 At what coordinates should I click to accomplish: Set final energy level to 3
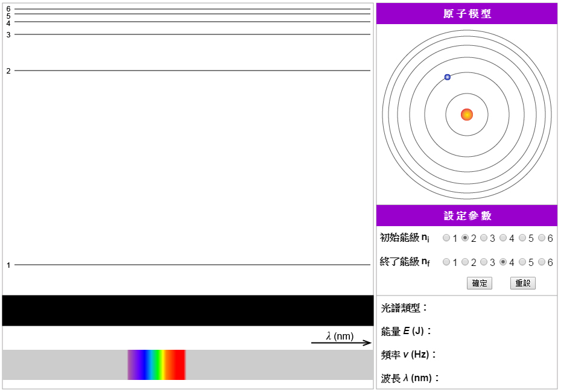click(484, 262)
